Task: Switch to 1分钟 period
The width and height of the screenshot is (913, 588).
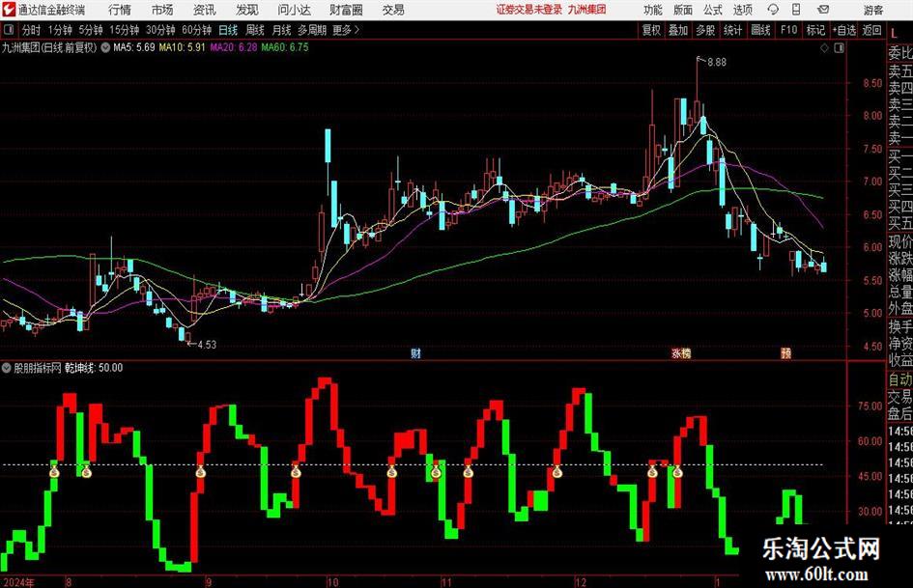Action: coord(60,30)
